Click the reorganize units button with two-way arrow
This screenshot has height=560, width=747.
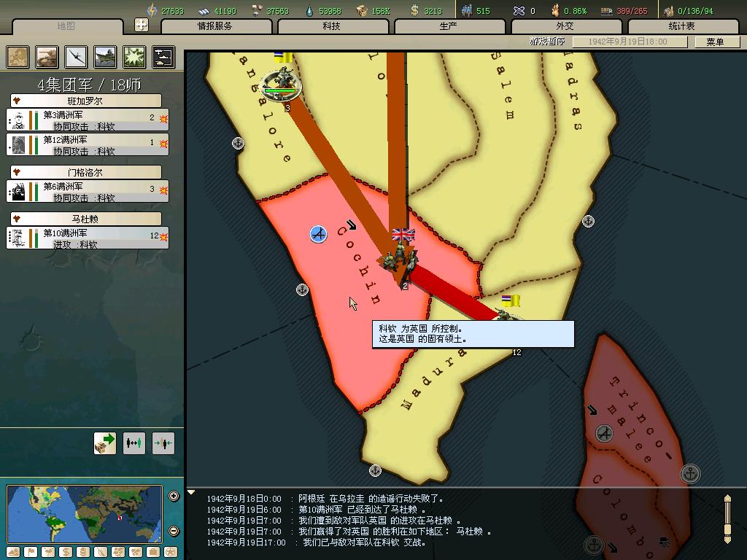(134, 443)
